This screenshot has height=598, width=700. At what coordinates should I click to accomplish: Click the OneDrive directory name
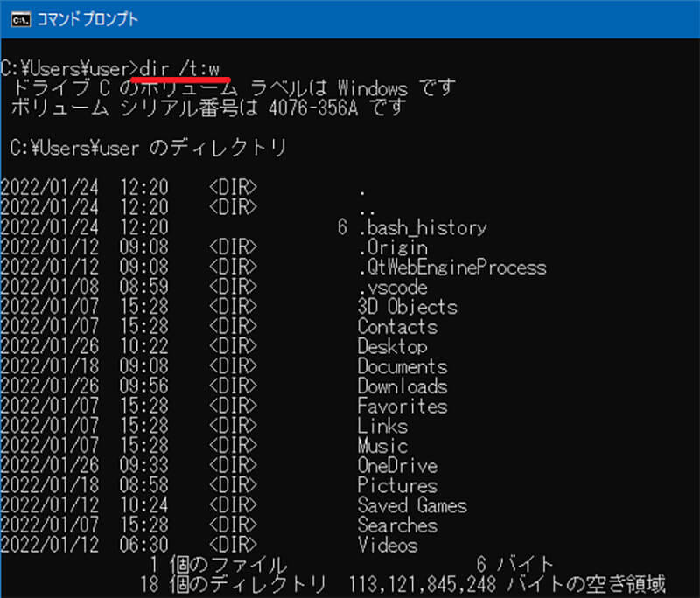coord(397,466)
